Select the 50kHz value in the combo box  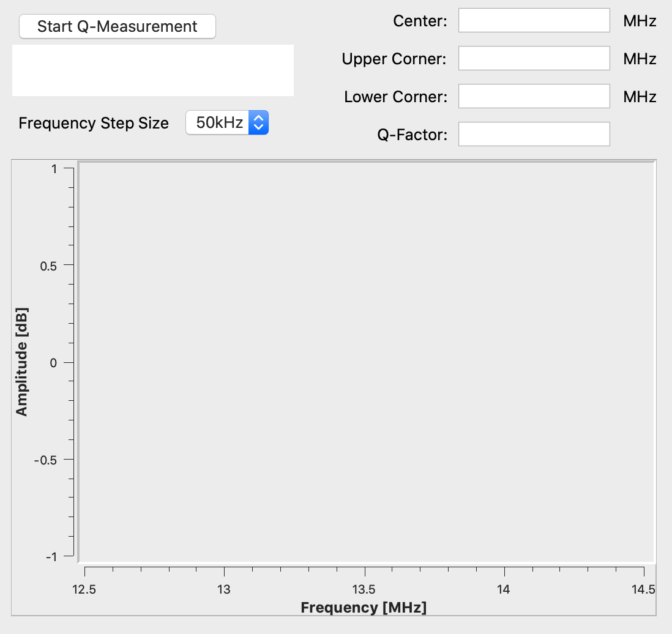(217, 122)
